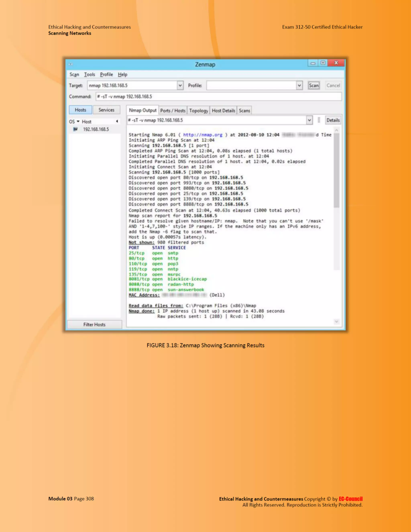The width and height of the screenshot is (411, 532).
Task: Click the Zenmap title bar icon
Action: [x=71, y=64]
